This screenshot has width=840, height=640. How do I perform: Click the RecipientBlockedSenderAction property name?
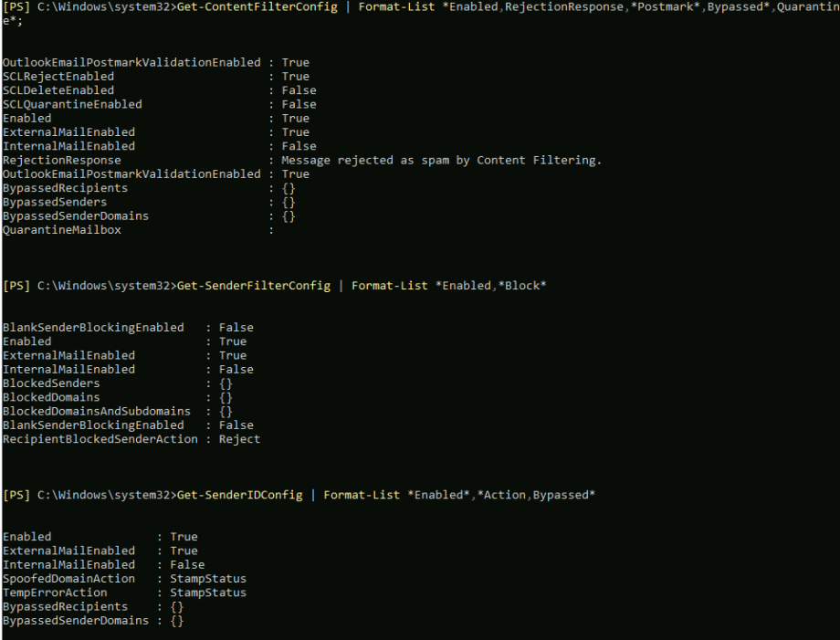pos(100,439)
